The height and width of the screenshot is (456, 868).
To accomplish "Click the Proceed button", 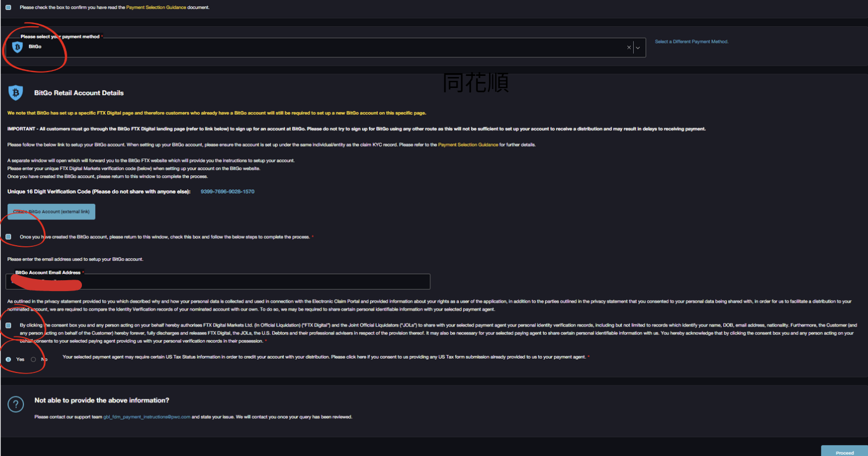I will click(x=844, y=452).
